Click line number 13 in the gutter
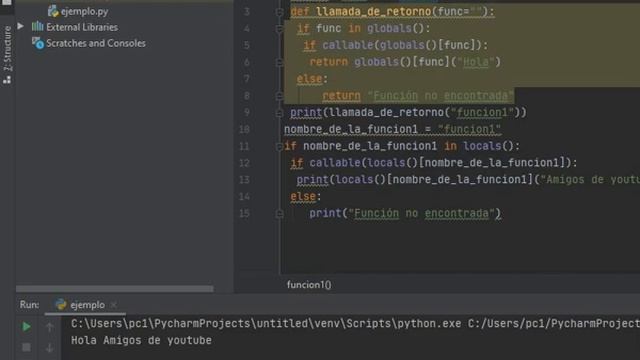Viewport: 640px width, 360px height. (x=244, y=180)
